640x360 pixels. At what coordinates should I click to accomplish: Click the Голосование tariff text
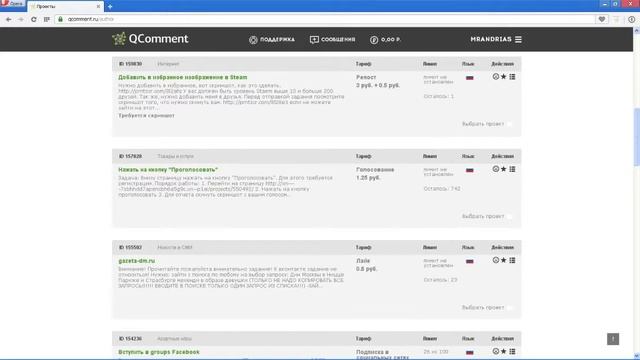click(x=375, y=169)
